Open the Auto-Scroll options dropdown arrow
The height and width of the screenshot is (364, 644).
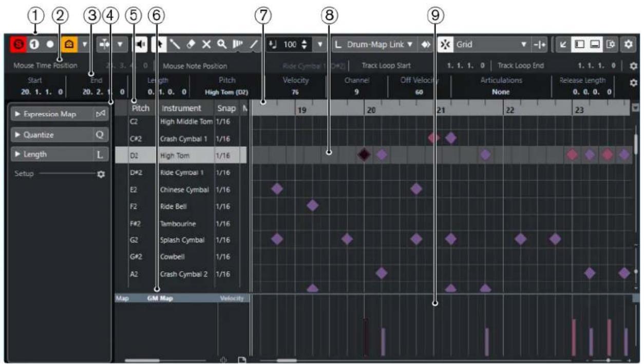[120, 45]
